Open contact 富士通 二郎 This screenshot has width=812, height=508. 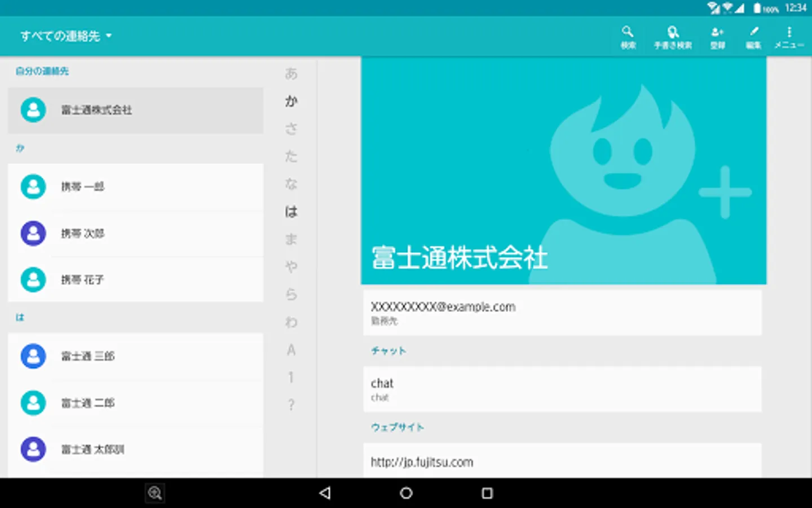(135, 403)
